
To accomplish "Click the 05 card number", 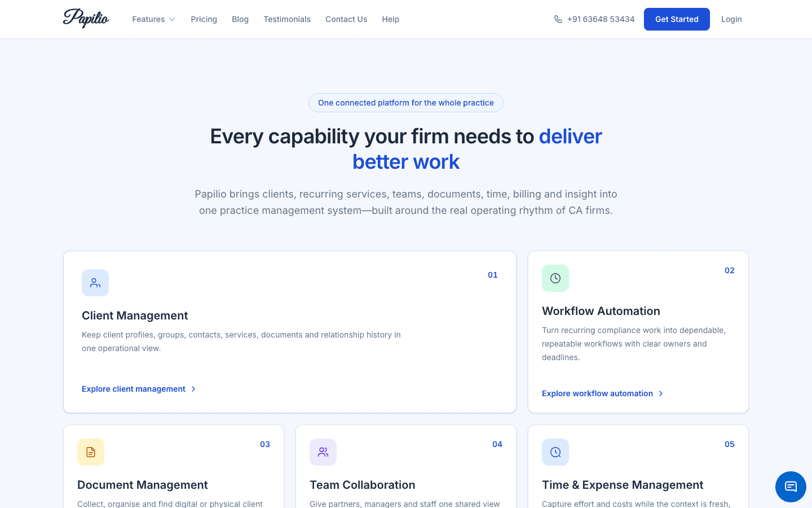I will click(730, 444).
